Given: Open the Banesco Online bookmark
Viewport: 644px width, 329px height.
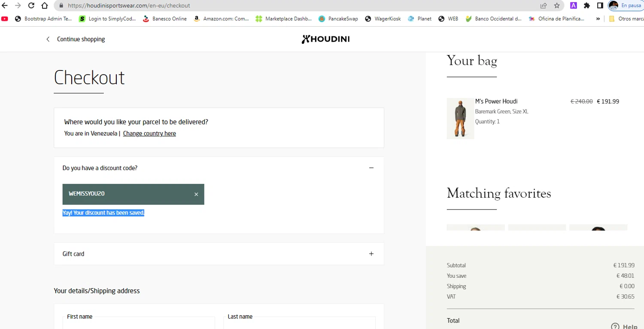Looking at the screenshot, I should click(165, 19).
